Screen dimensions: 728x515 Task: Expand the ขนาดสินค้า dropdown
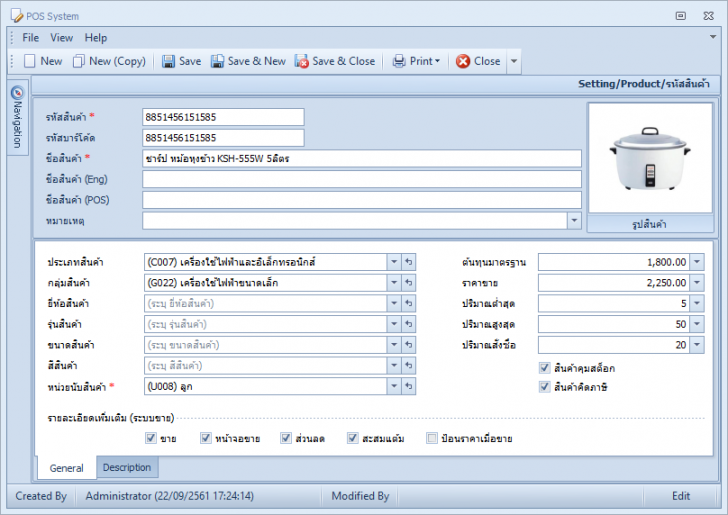(x=394, y=345)
